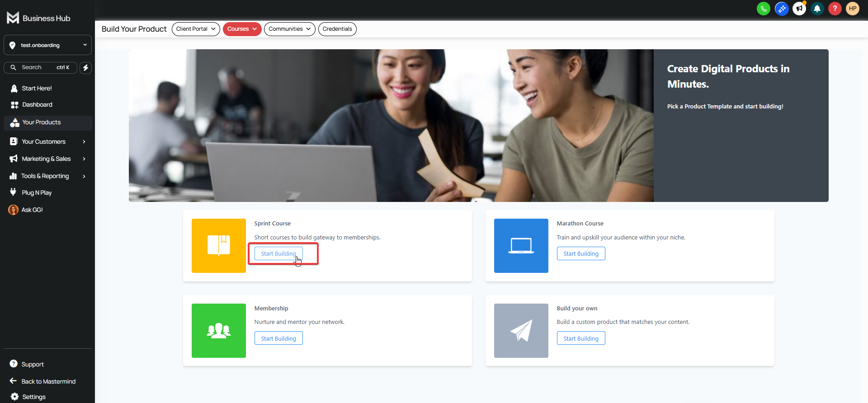The width and height of the screenshot is (868, 403).
Task: Expand the Client Portal dropdown
Action: [196, 29]
